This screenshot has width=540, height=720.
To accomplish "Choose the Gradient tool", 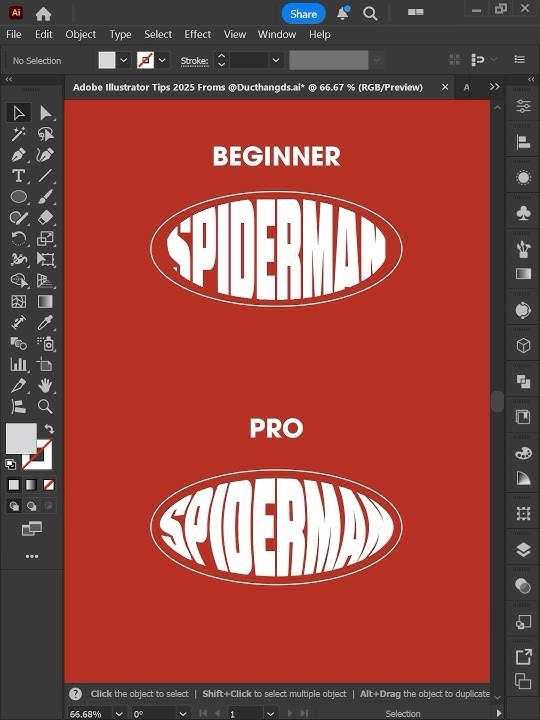I will pyautogui.click(x=45, y=302).
